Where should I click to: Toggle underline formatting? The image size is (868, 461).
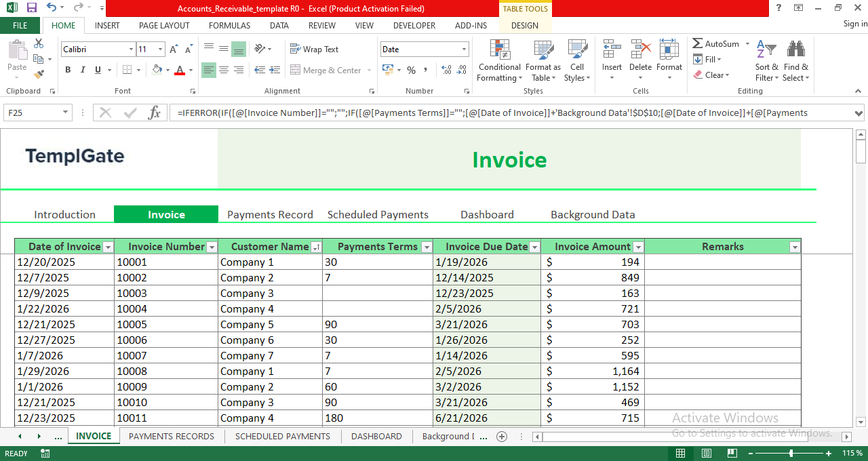[x=98, y=70]
